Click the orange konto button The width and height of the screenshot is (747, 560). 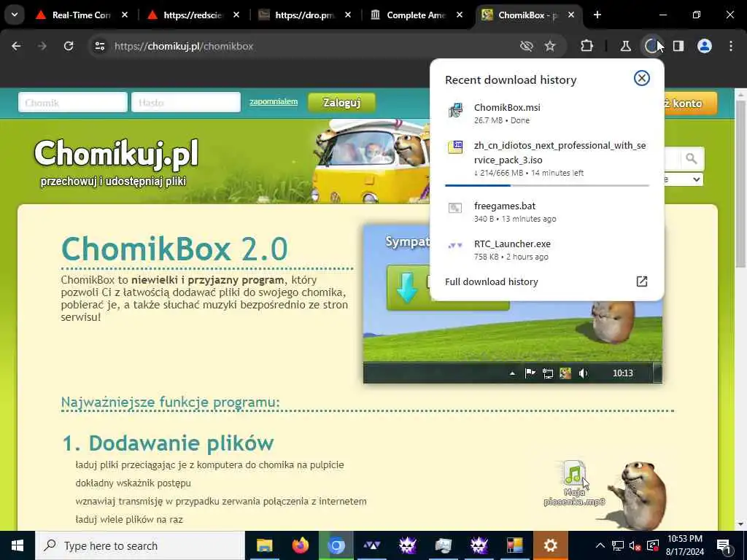coord(690,104)
